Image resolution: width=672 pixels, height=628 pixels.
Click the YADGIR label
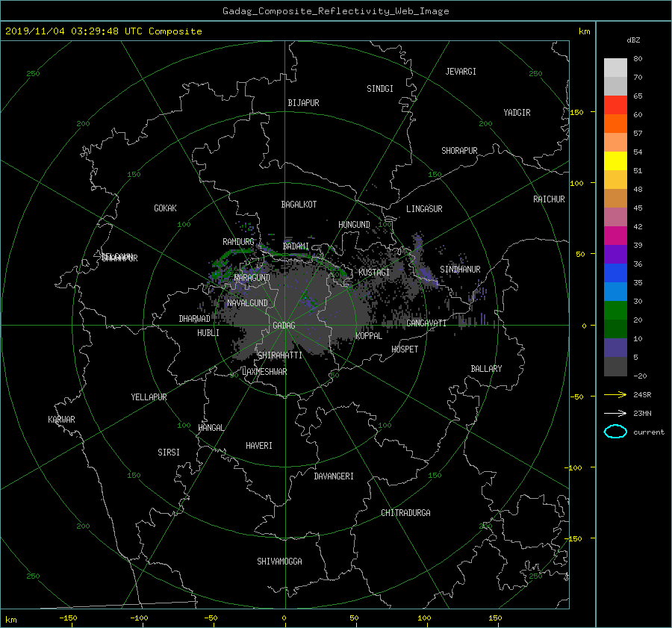point(517,113)
